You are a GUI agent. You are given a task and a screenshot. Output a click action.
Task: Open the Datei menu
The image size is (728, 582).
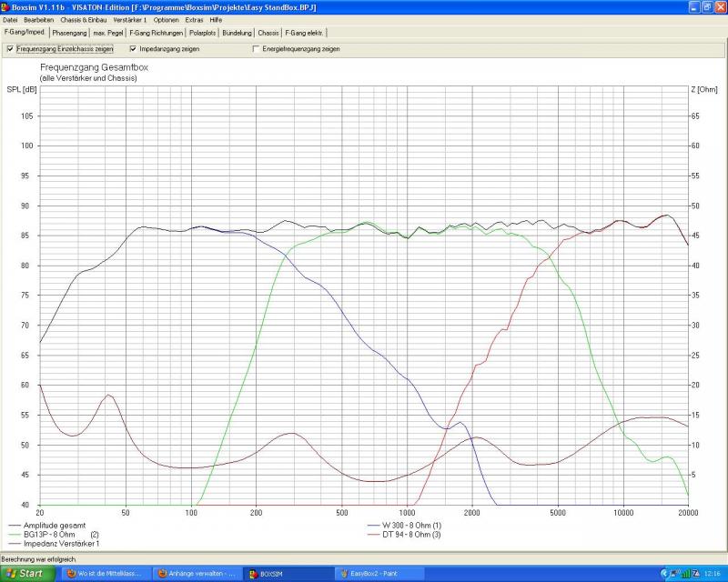(x=10, y=19)
